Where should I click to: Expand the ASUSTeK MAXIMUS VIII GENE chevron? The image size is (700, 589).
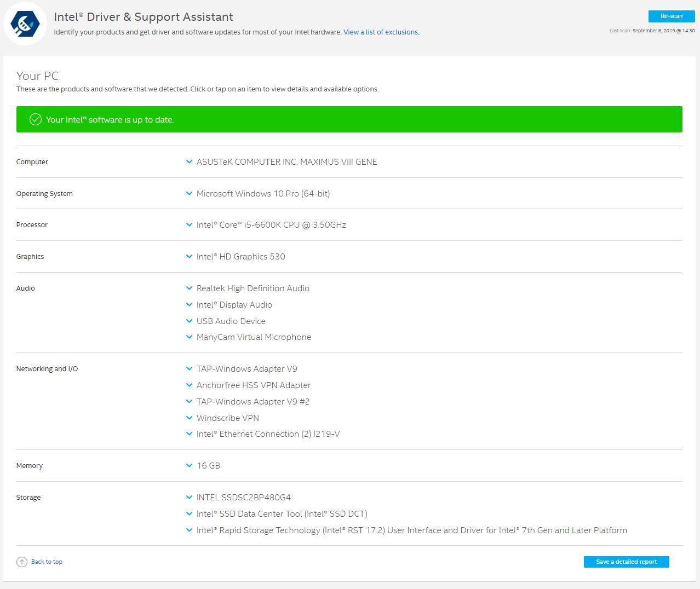click(189, 162)
